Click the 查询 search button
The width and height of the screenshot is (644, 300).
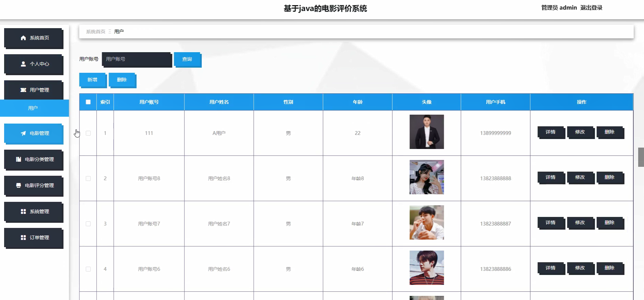(187, 60)
